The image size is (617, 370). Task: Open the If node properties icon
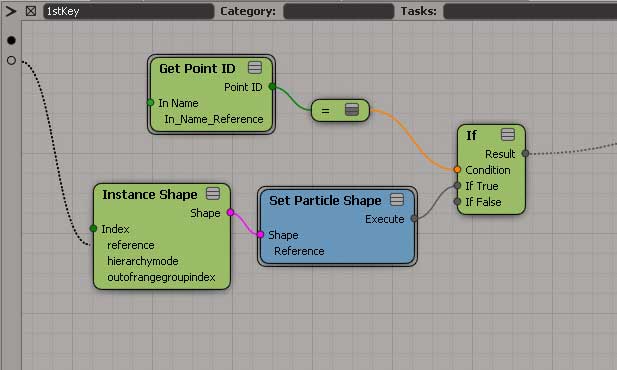click(x=508, y=135)
